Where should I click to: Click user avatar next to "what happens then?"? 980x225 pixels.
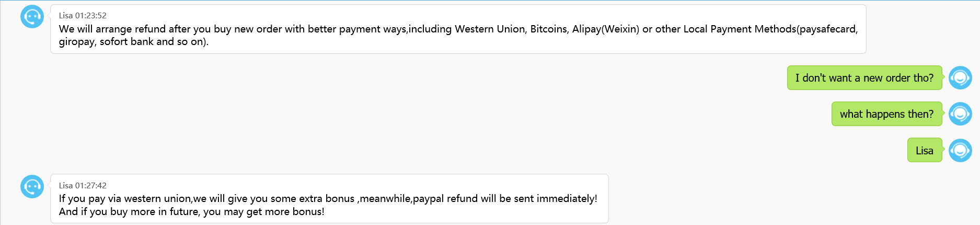[960, 114]
